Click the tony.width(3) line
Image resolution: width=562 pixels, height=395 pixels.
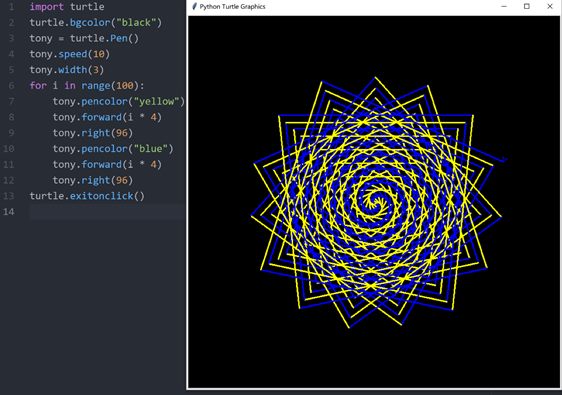(x=67, y=70)
